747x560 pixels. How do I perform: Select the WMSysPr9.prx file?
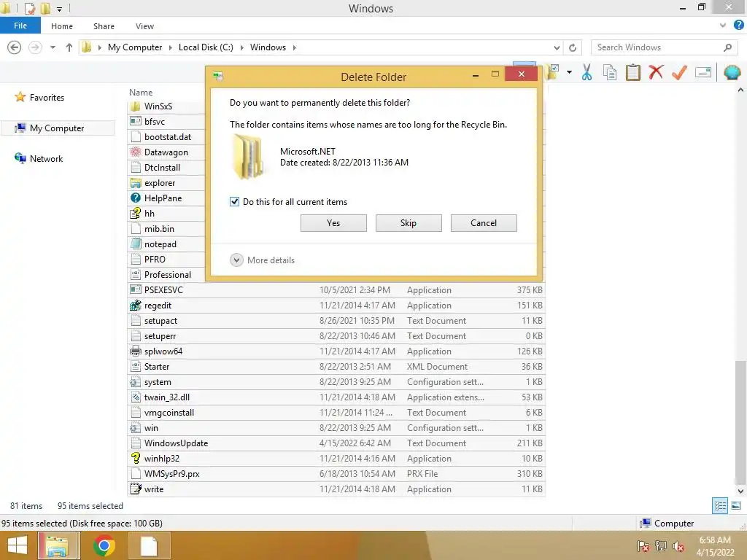337,473
